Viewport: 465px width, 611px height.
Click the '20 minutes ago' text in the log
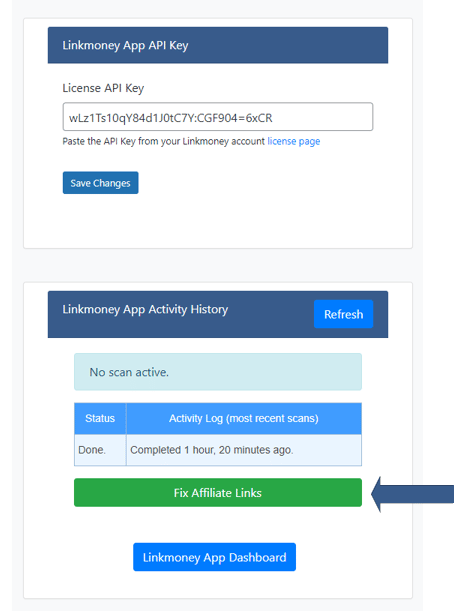pyautogui.click(x=256, y=450)
